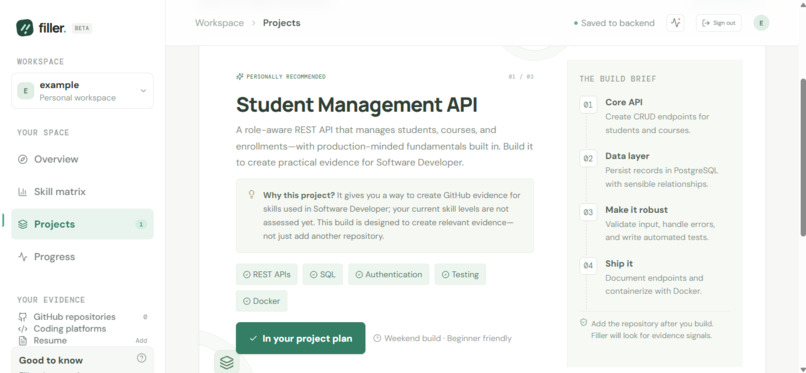Screen dimensions: 806x373
Task: Click the 01 / 03 project counter
Action: point(521,77)
